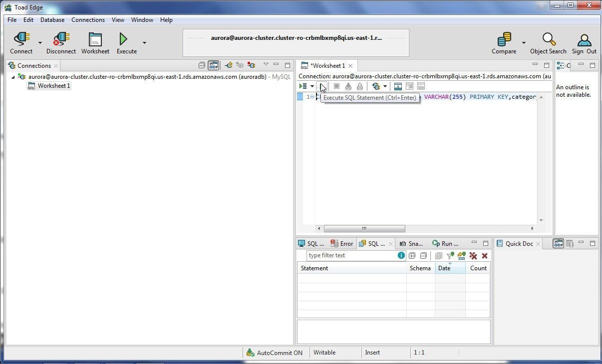
Task: Open the Connections menu
Action: pos(88,20)
